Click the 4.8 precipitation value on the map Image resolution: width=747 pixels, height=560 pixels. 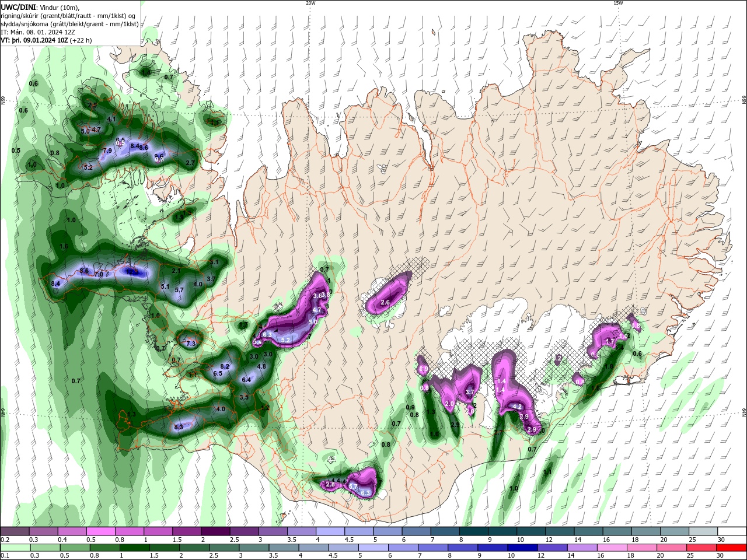pos(261,367)
